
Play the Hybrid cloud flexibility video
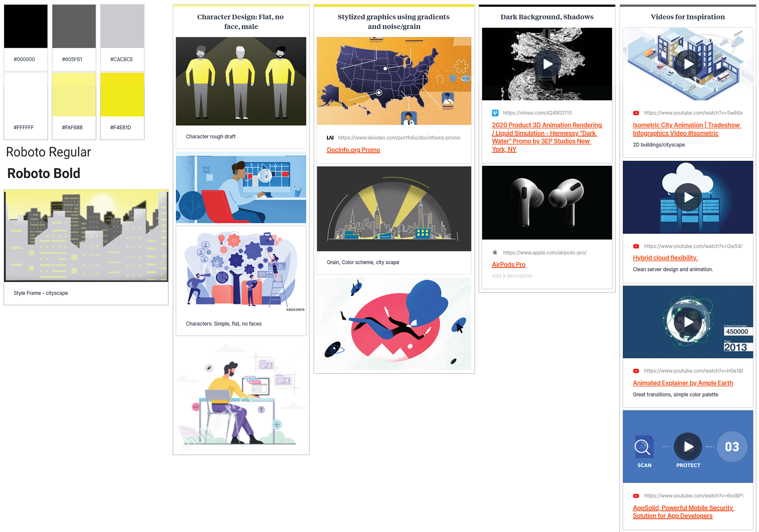pos(688,197)
